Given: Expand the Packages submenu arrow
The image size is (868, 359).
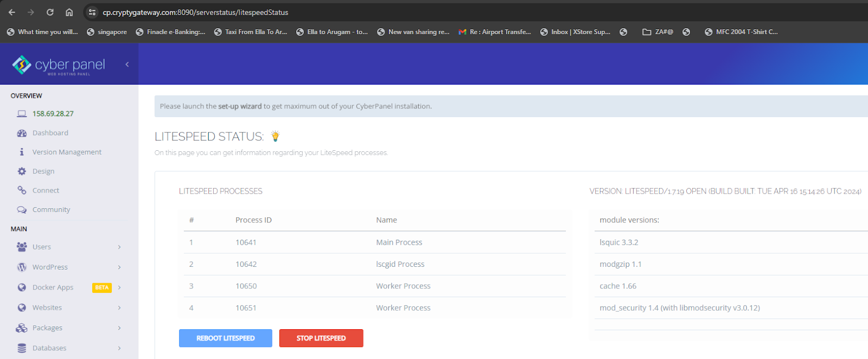Looking at the screenshot, I should point(119,328).
